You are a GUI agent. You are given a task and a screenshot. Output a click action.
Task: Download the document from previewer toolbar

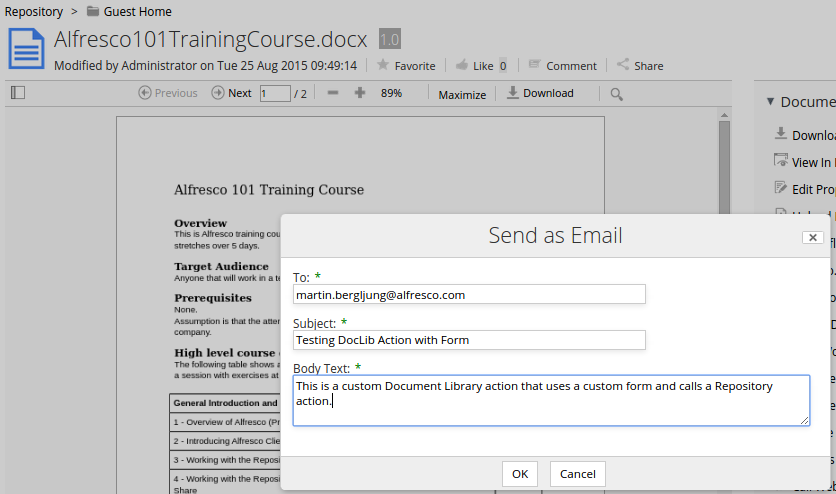pos(540,93)
